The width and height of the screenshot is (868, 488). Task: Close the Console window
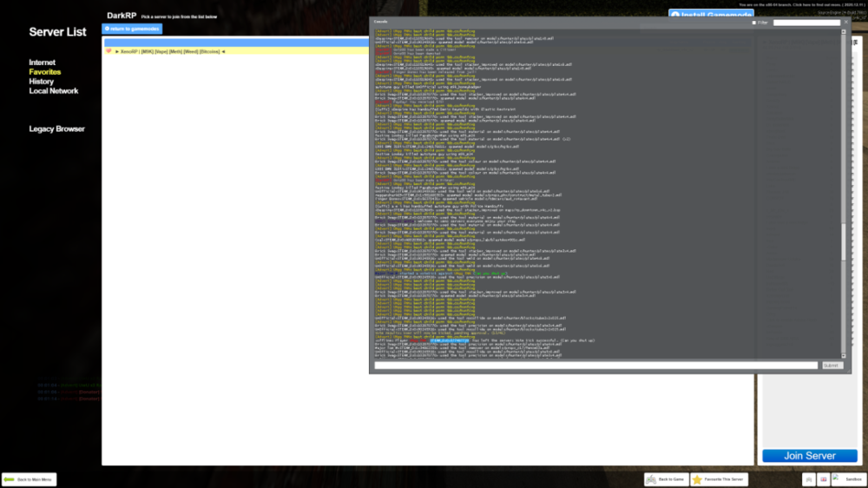845,21
